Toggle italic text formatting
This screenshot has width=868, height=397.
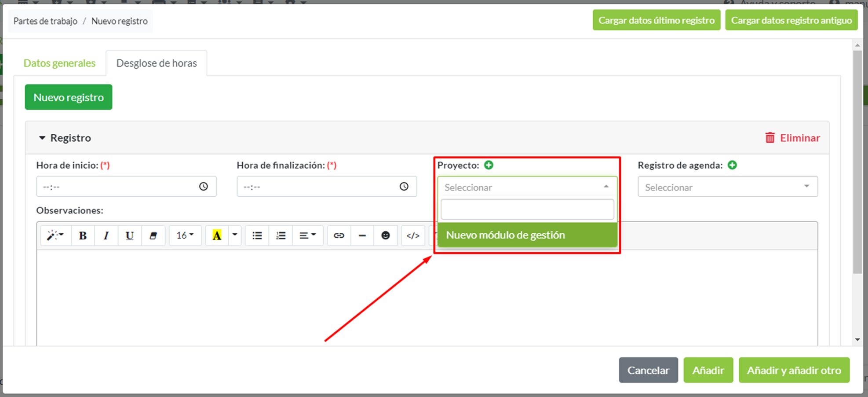point(106,235)
